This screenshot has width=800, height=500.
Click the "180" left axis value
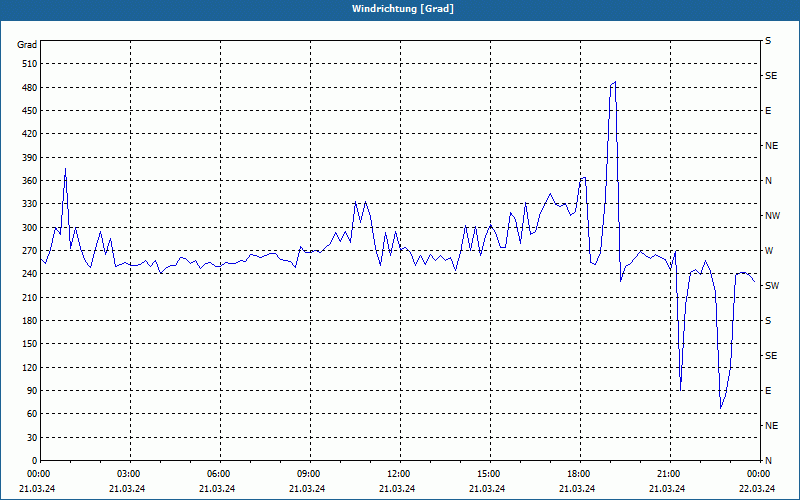pyautogui.click(x=30, y=320)
